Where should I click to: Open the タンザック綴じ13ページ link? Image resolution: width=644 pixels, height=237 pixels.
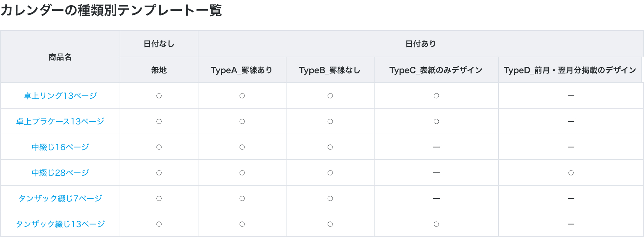point(60,224)
